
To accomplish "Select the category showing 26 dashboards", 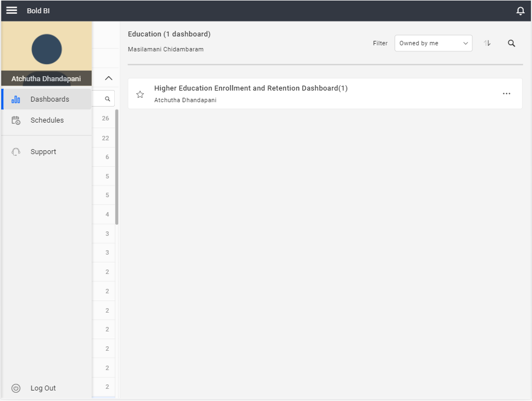I will (x=104, y=118).
